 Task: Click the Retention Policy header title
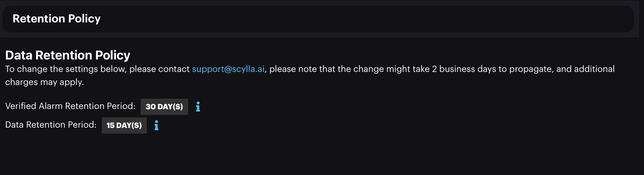point(57,19)
